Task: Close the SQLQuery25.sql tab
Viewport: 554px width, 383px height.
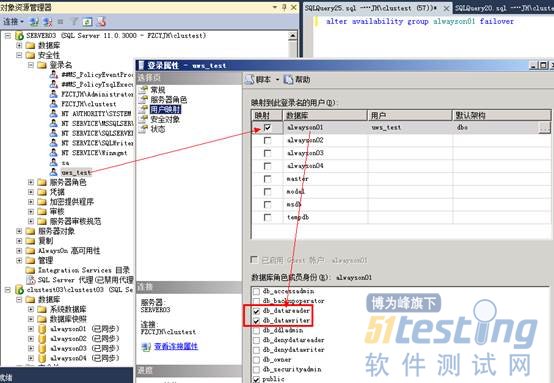Action: 447,8
